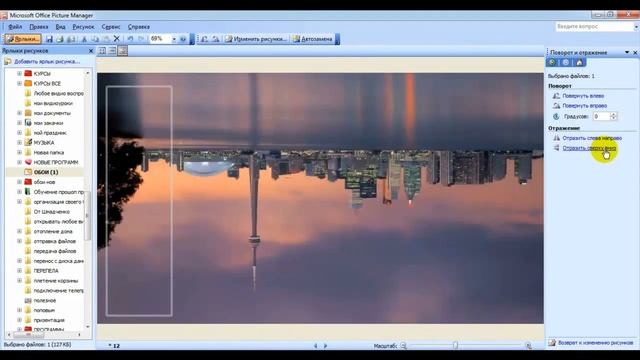Expand the мои документы folder
The image size is (640, 360).
coord(19,113)
